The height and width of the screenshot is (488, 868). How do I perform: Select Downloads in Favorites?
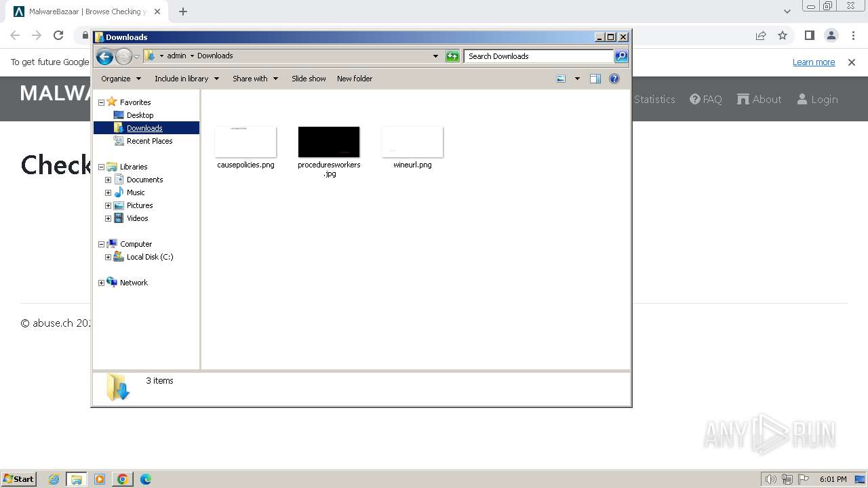click(x=144, y=128)
